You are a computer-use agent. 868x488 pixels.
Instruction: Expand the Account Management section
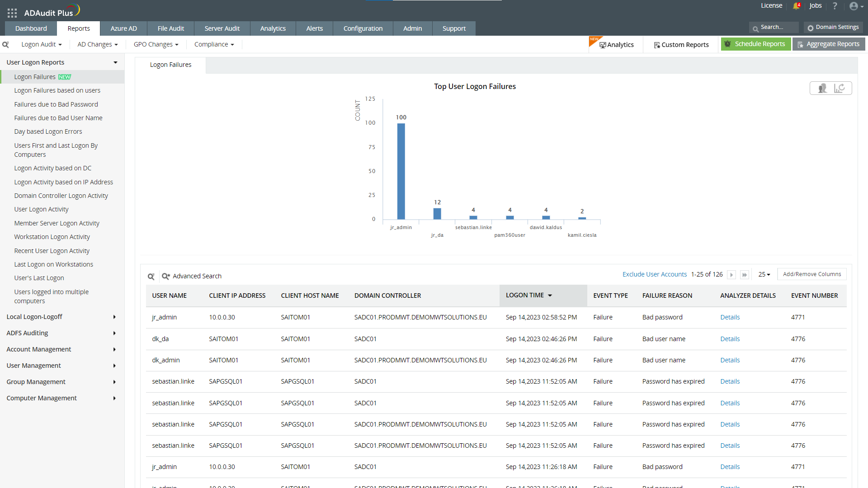(x=61, y=349)
